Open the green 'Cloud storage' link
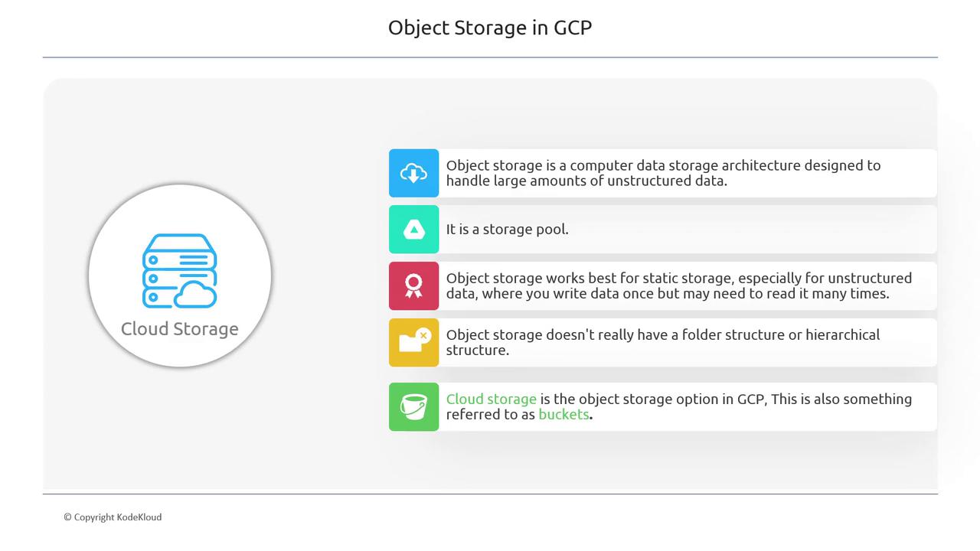 point(491,399)
